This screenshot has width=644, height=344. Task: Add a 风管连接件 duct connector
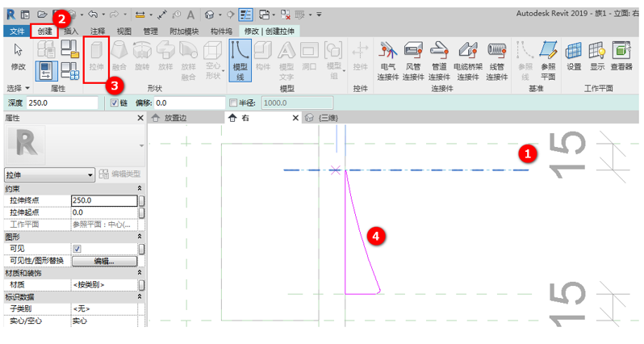point(413,61)
